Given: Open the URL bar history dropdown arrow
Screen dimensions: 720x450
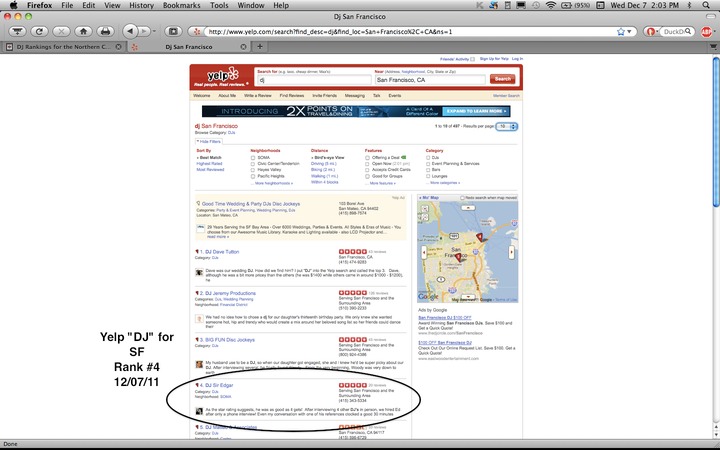Looking at the screenshot, I should pos(629,32).
